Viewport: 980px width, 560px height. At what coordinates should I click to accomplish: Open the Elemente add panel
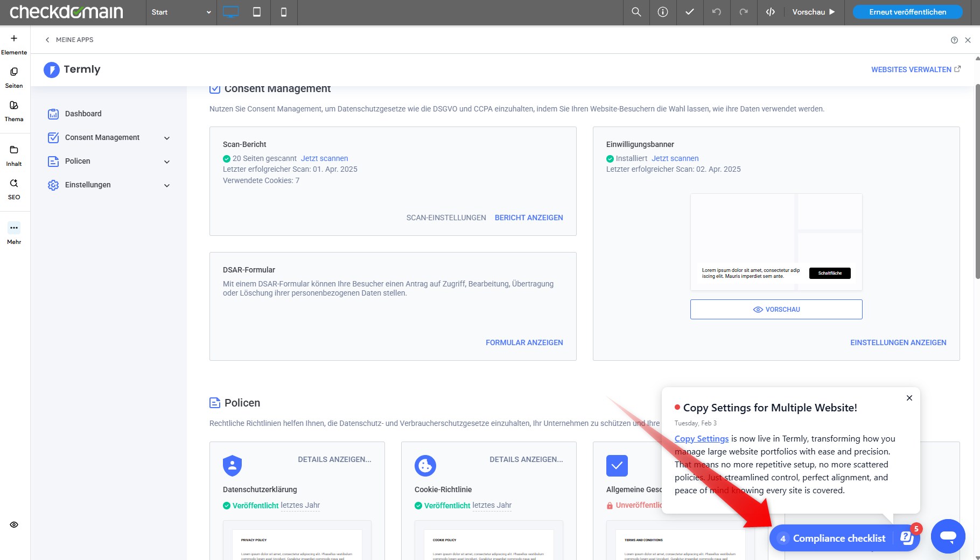(x=14, y=44)
